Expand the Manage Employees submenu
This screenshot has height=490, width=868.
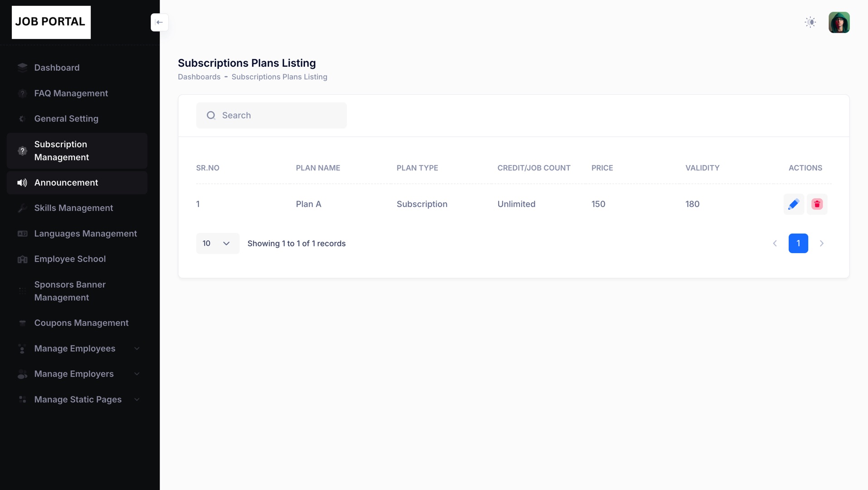point(136,348)
